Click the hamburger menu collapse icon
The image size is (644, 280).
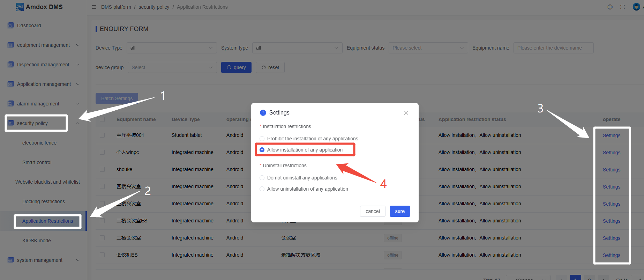click(x=94, y=7)
